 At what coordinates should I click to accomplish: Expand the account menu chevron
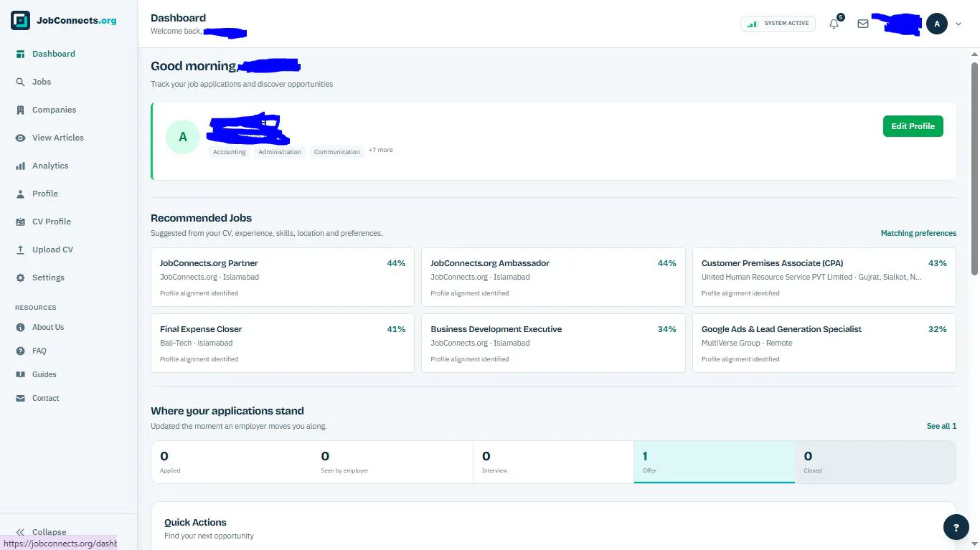coord(958,24)
